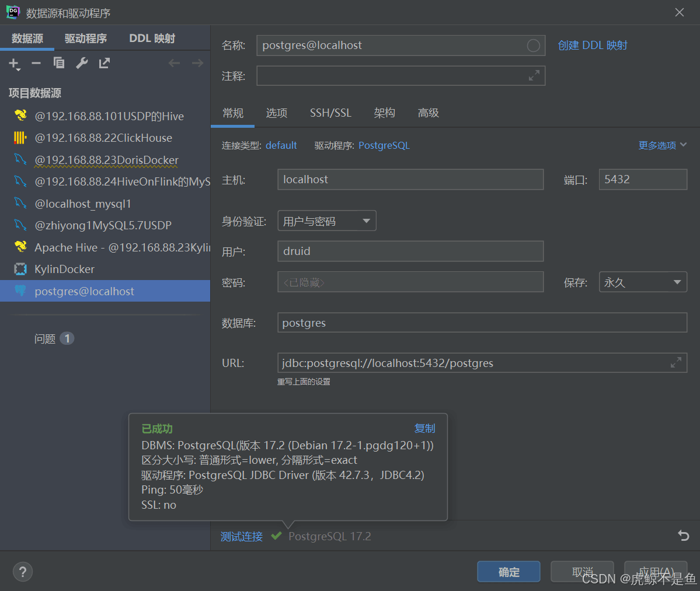Select @localhost_mysql1 data source
The image size is (700, 591).
pos(105,204)
